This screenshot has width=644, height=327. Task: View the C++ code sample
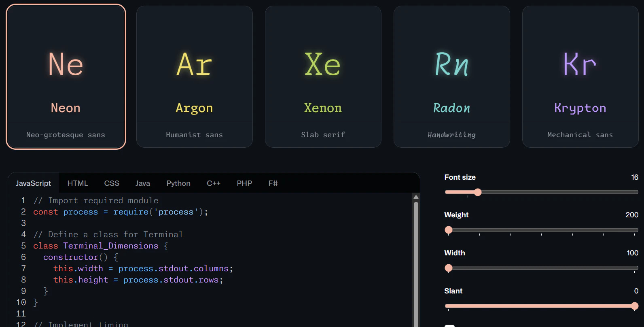coord(214,183)
